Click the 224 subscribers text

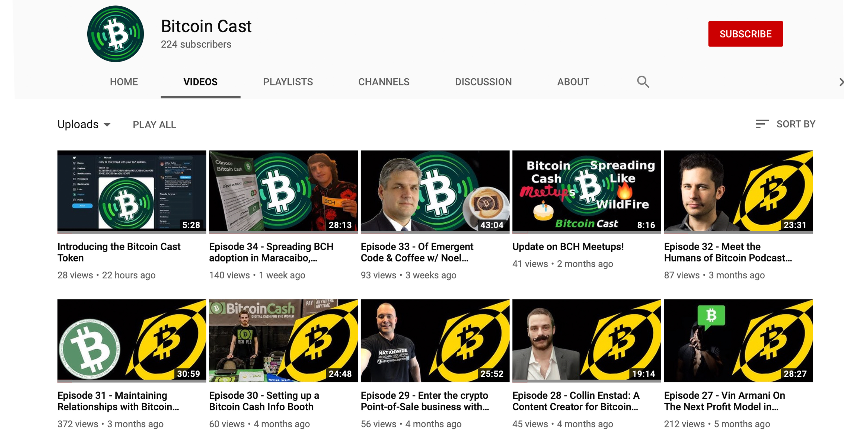point(196,44)
